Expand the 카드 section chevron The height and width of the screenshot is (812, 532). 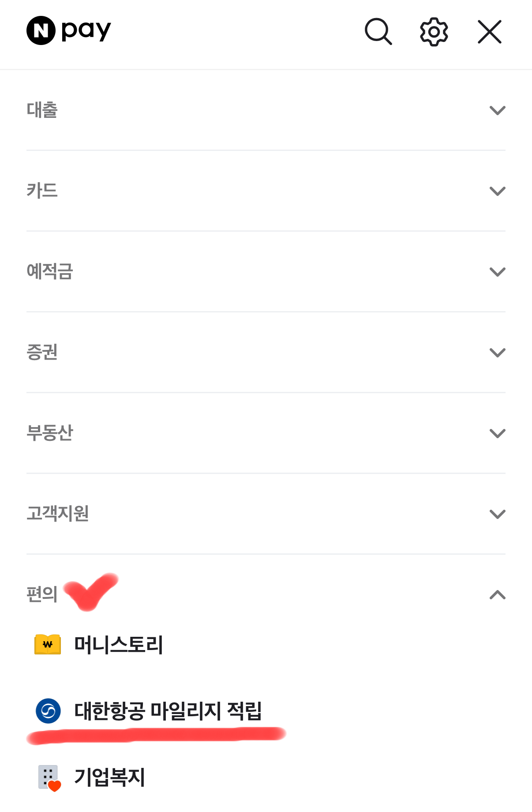(497, 191)
